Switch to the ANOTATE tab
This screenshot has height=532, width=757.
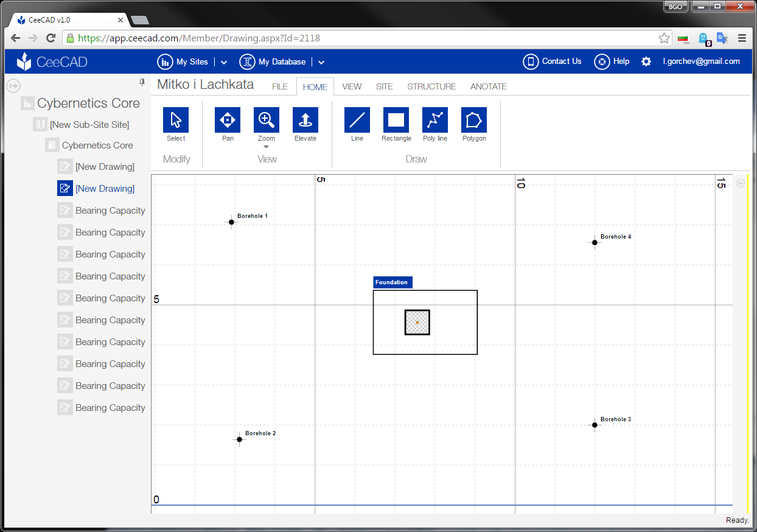(x=489, y=86)
